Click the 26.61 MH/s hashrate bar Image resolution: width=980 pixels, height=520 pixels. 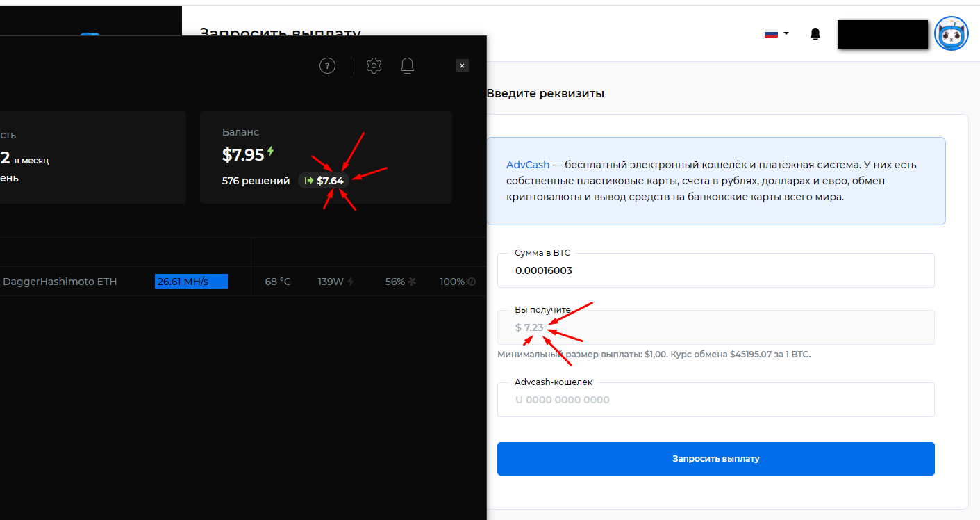pyautogui.click(x=192, y=282)
